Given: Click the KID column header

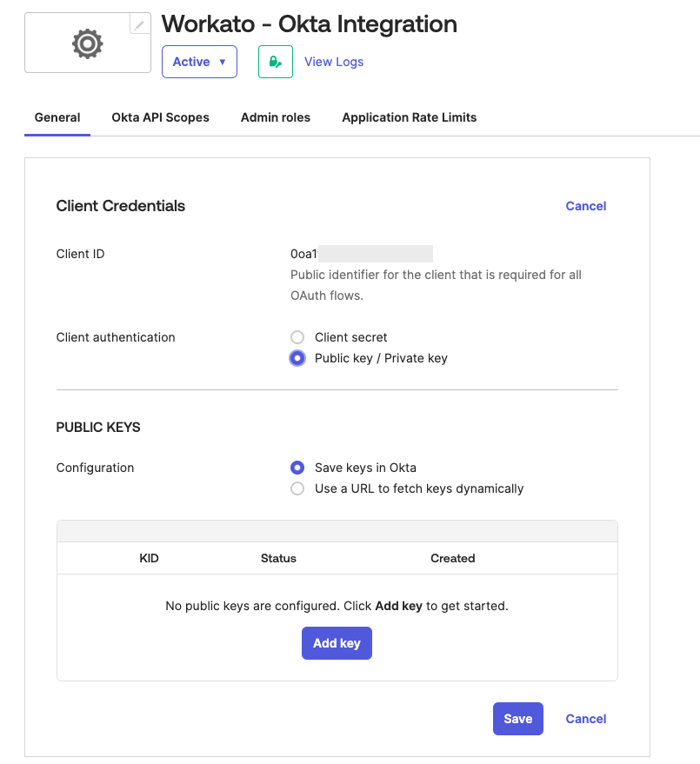Looking at the screenshot, I should click(149, 558).
